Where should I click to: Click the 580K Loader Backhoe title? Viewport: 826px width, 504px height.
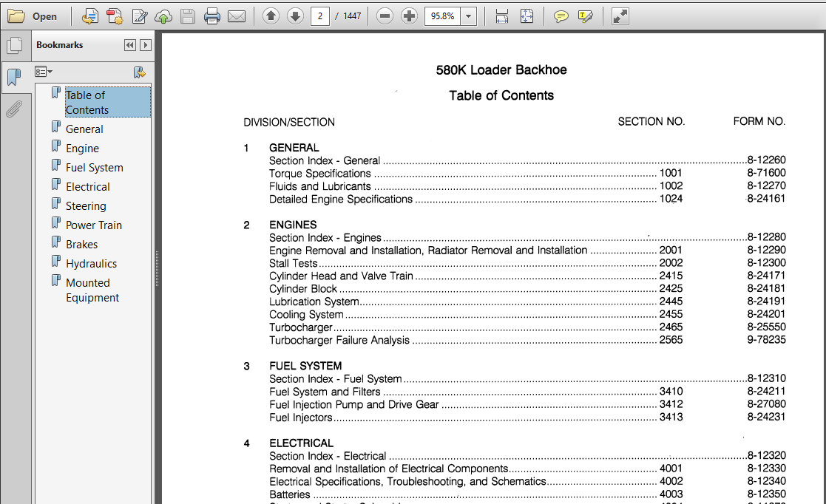[501, 70]
